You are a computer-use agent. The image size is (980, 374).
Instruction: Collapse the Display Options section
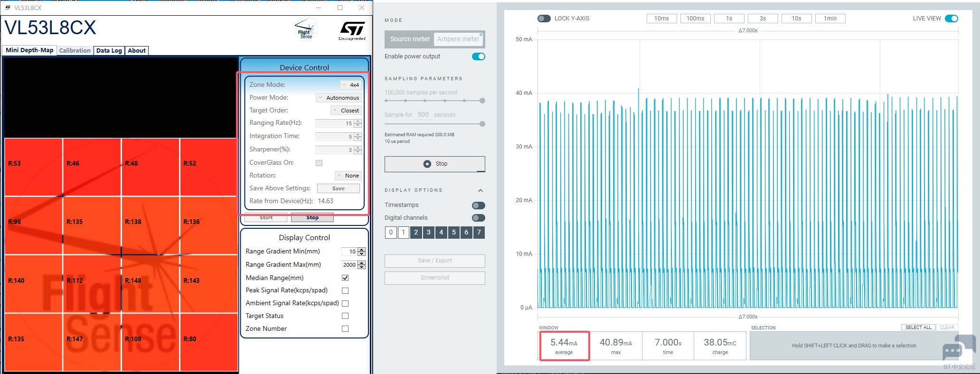[481, 190]
